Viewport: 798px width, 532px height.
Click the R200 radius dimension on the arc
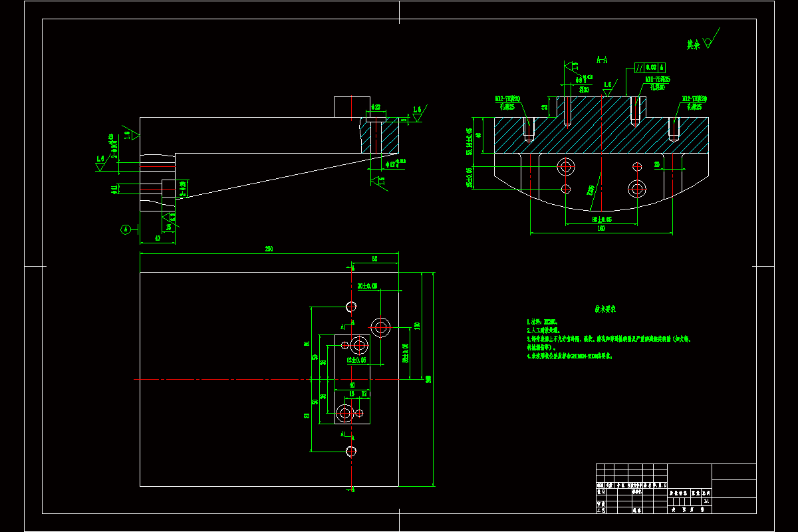click(591, 191)
